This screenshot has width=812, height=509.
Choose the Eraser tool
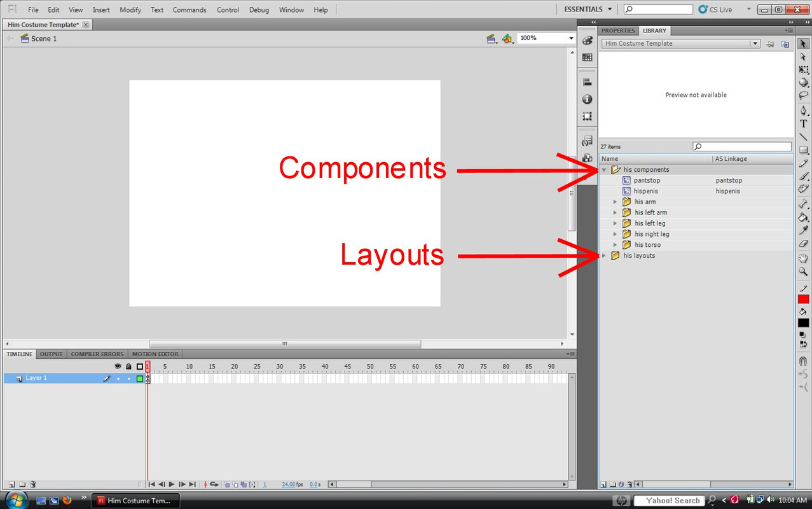pyautogui.click(x=803, y=244)
